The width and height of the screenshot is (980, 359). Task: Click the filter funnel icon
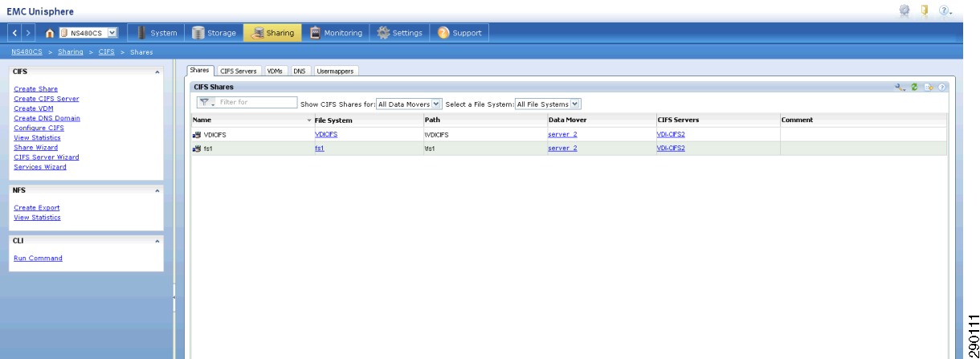205,102
